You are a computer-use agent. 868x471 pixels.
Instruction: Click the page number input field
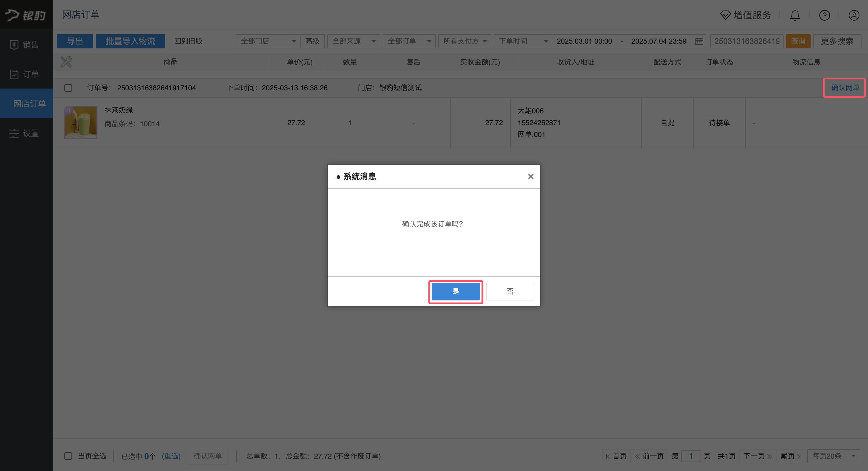point(691,456)
